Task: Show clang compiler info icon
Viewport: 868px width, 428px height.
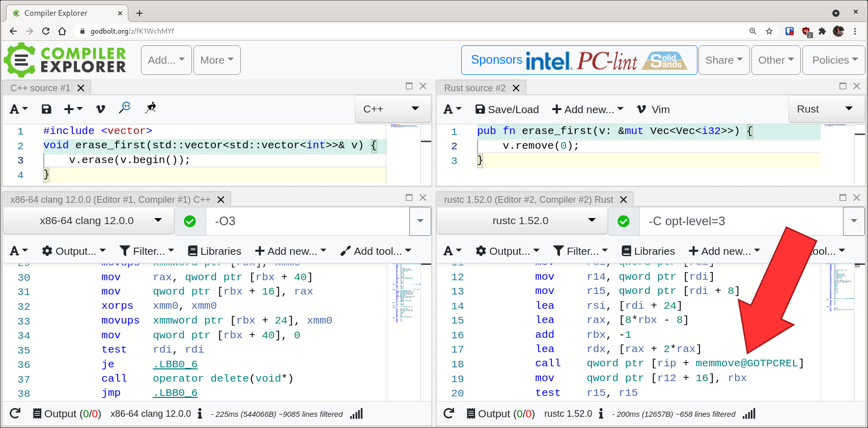Action: 200,413
